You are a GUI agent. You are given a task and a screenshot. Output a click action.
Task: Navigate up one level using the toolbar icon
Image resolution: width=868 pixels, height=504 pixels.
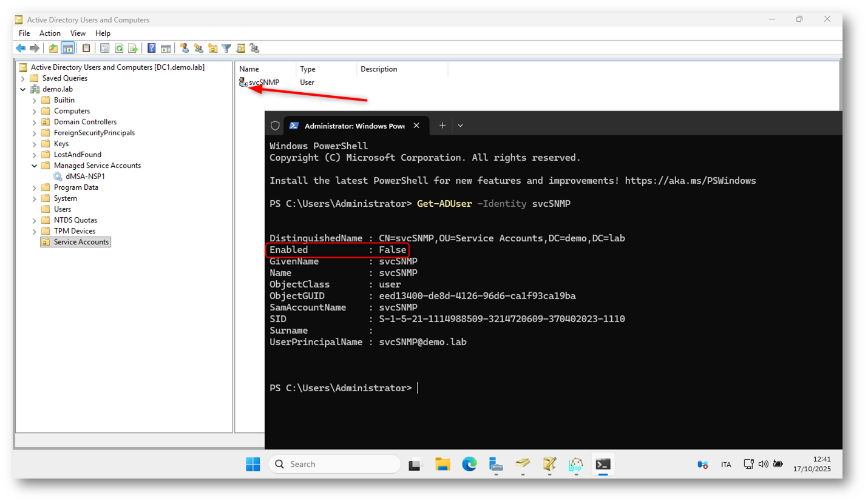54,48
